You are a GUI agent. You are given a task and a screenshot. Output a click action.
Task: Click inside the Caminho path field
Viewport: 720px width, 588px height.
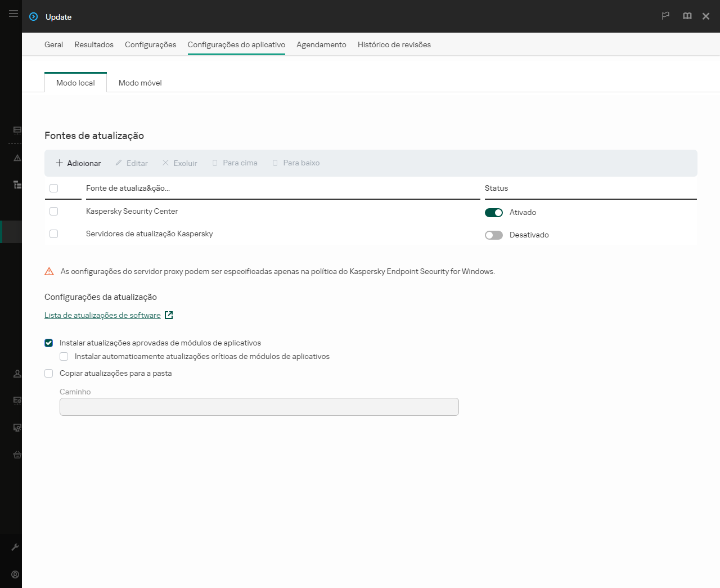(x=259, y=406)
